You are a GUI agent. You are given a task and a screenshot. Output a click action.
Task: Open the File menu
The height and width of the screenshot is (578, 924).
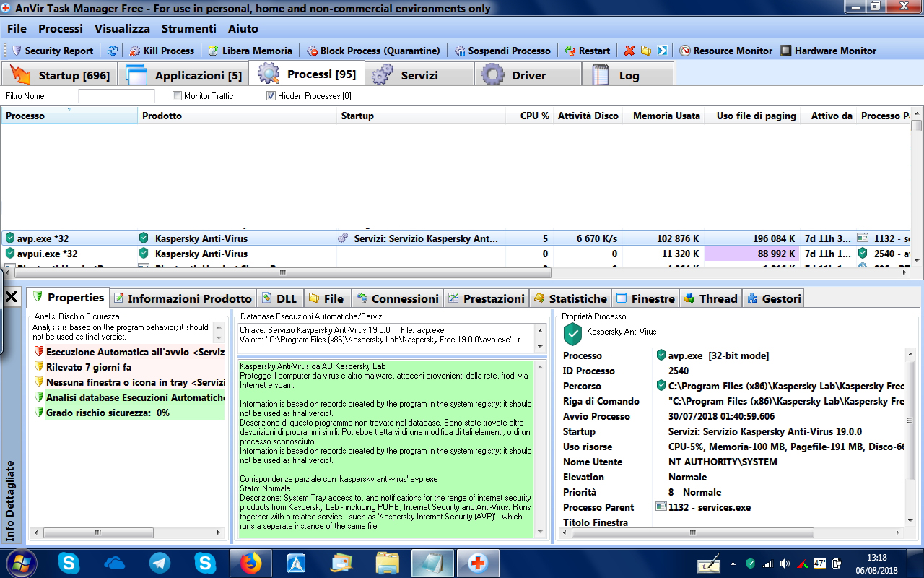[17, 28]
